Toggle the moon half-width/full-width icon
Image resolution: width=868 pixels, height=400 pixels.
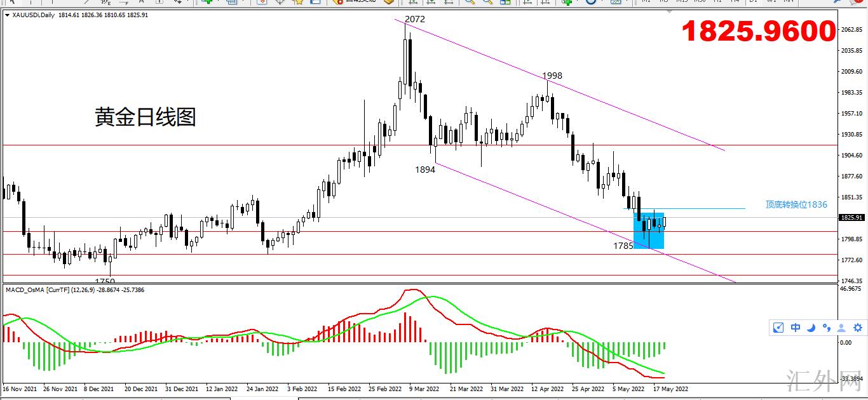click(811, 328)
